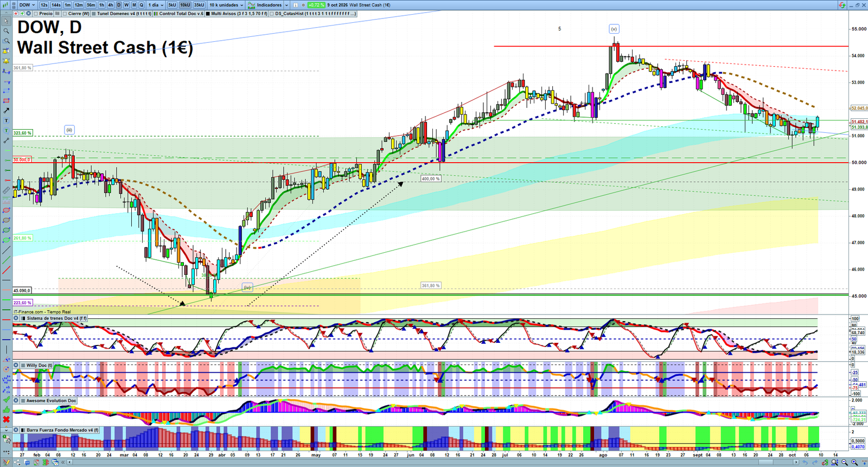Image resolution: width=868 pixels, height=467 pixels.
Task: Click the Control Total Doc v.6 label
Action: point(181,14)
